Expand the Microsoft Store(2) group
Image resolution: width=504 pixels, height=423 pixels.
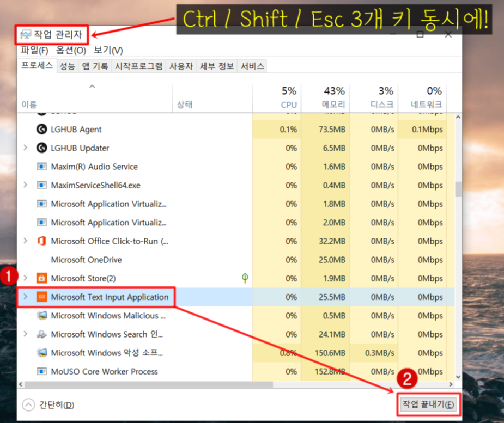[x=26, y=278]
